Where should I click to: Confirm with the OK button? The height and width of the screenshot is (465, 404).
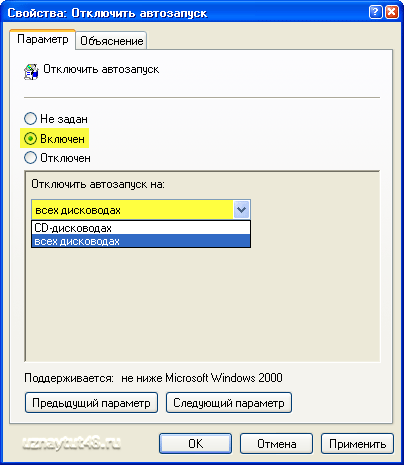pyautogui.click(x=195, y=444)
